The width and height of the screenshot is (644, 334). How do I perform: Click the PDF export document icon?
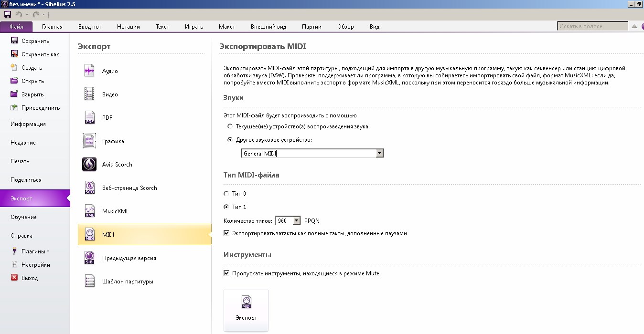(x=89, y=117)
